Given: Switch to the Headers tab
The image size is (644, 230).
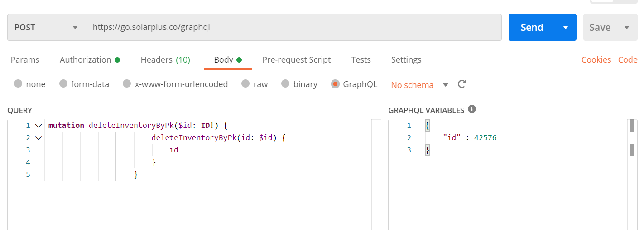Looking at the screenshot, I should [x=165, y=60].
